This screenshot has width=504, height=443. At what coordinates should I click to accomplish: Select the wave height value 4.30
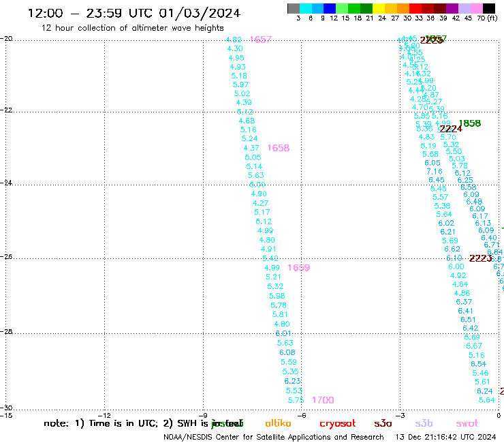pos(235,48)
